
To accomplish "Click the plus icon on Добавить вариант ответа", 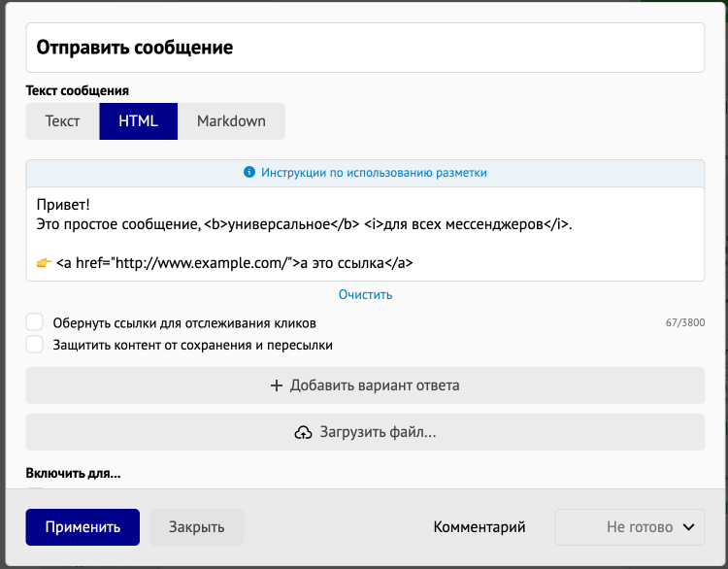I will 277,385.
